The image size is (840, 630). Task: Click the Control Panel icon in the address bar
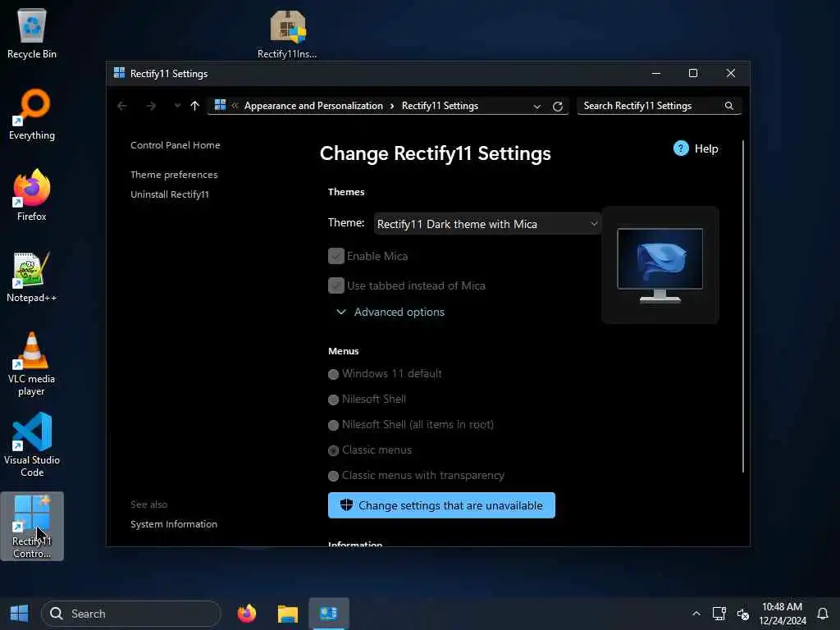220,105
